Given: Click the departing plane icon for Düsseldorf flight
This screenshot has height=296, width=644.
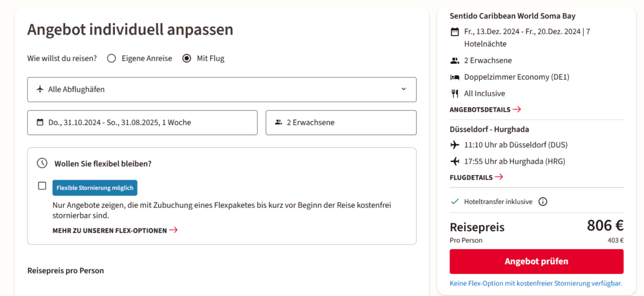Looking at the screenshot, I should [x=455, y=145].
